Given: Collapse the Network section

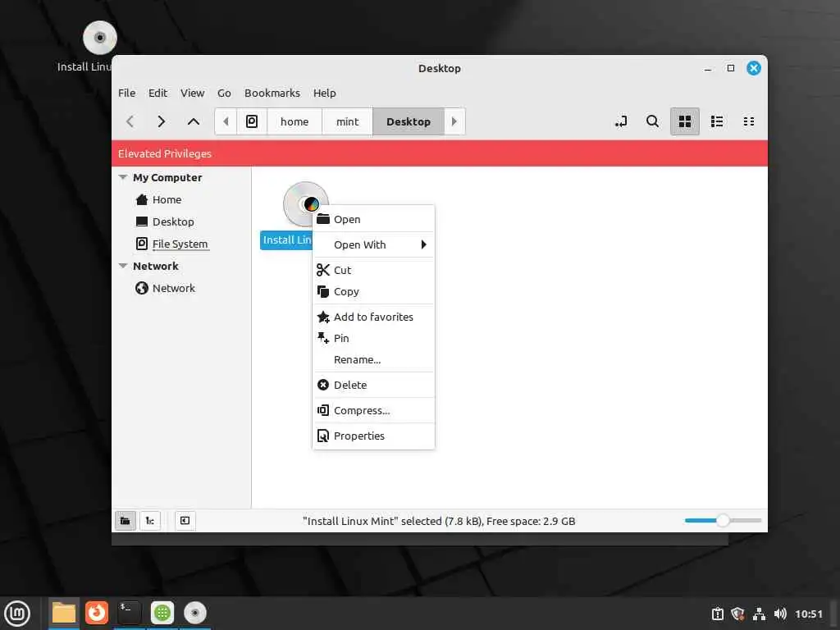Looking at the screenshot, I should pyautogui.click(x=123, y=266).
